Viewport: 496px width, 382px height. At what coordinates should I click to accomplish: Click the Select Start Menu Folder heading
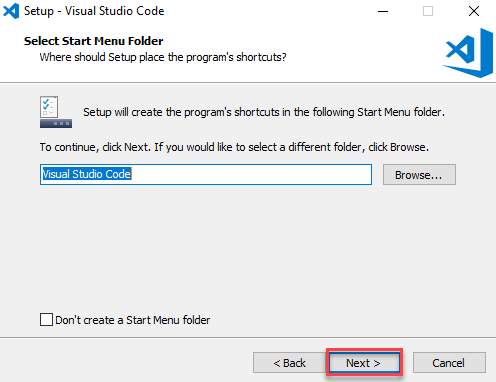click(x=94, y=41)
